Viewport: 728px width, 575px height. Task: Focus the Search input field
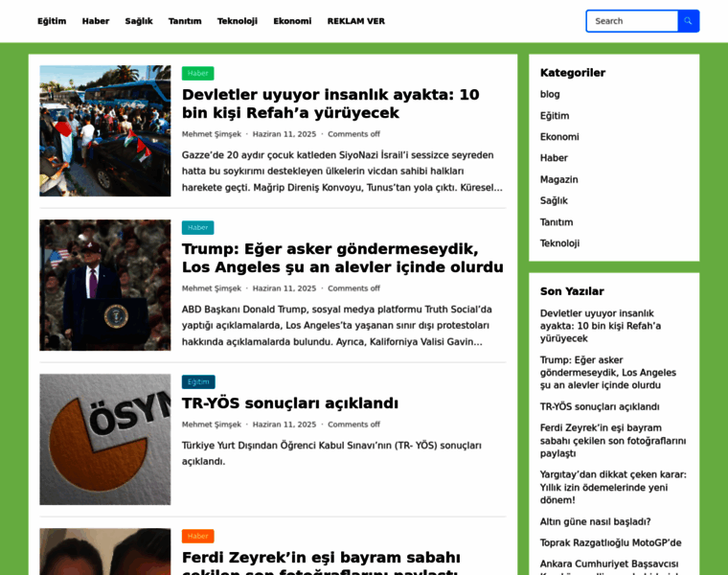coord(632,21)
